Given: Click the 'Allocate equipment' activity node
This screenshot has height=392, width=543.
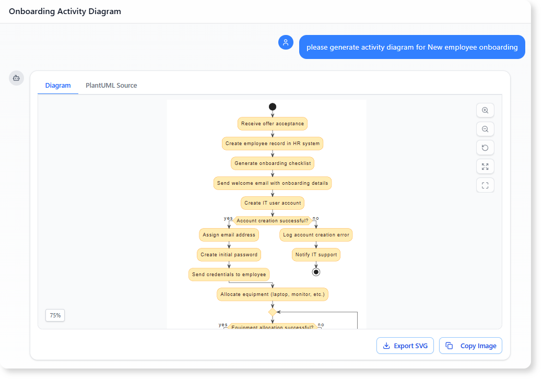Looking at the screenshot, I should [272, 294].
